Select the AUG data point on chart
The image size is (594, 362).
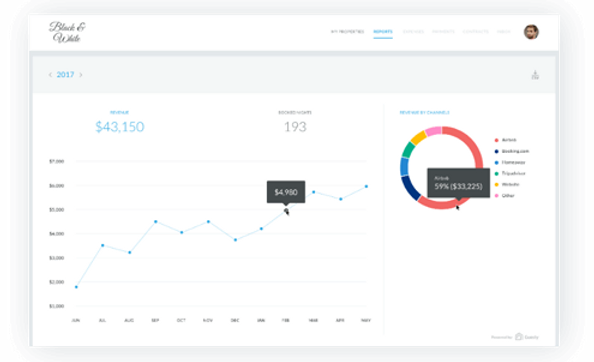(x=130, y=252)
